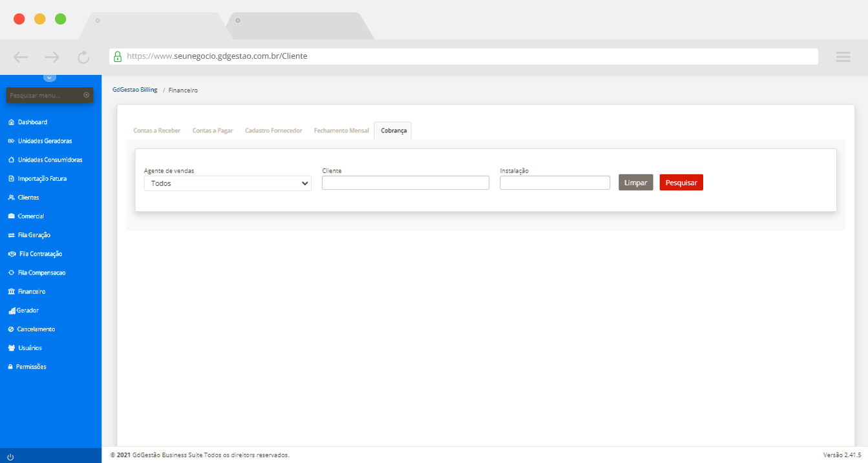Switch to the Contas a Receber tab
The height and width of the screenshot is (463, 868).
(157, 130)
